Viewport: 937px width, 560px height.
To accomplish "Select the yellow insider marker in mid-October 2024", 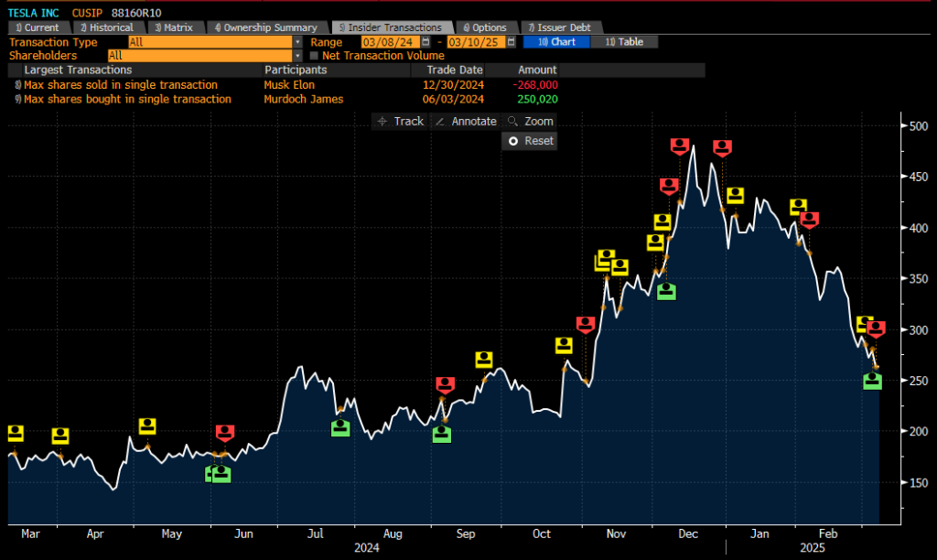I will point(564,346).
